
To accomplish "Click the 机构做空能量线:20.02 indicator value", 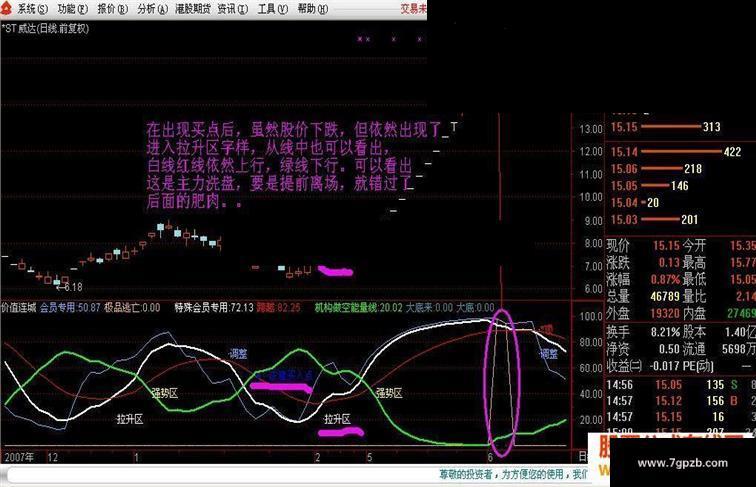I will click(x=358, y=307).
